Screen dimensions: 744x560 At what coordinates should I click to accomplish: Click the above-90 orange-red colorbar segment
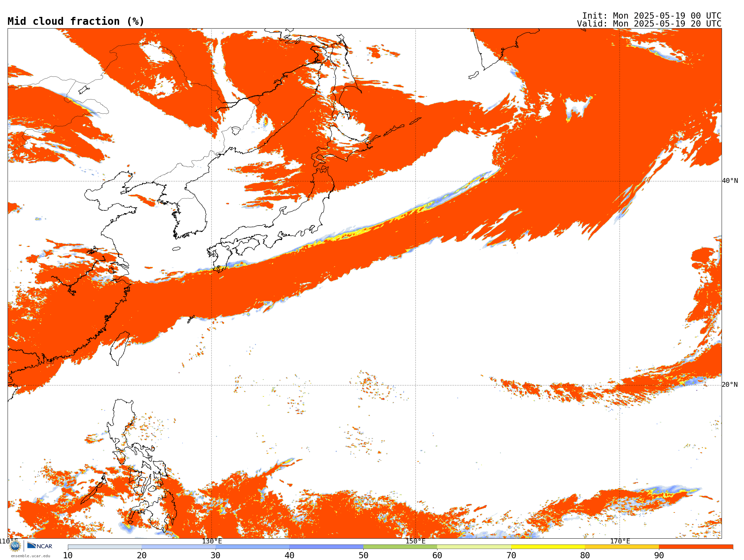[696, 547]
